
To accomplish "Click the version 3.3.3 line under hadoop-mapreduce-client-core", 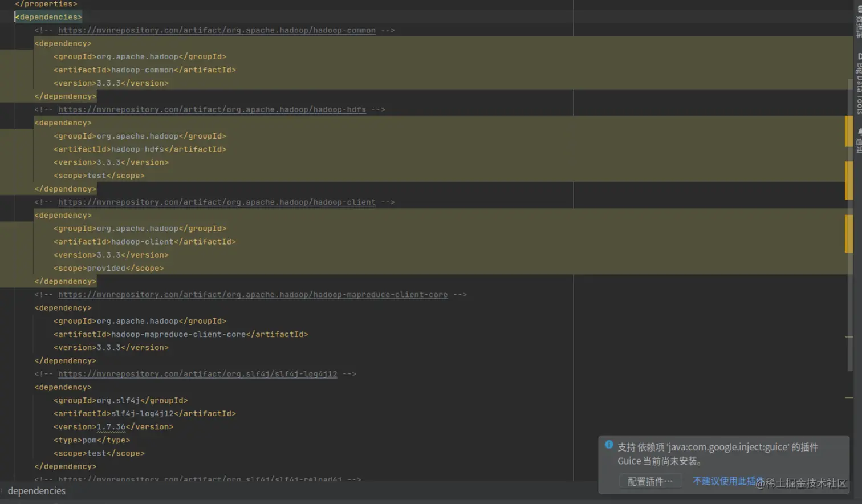I will click(x=111, y=347).
